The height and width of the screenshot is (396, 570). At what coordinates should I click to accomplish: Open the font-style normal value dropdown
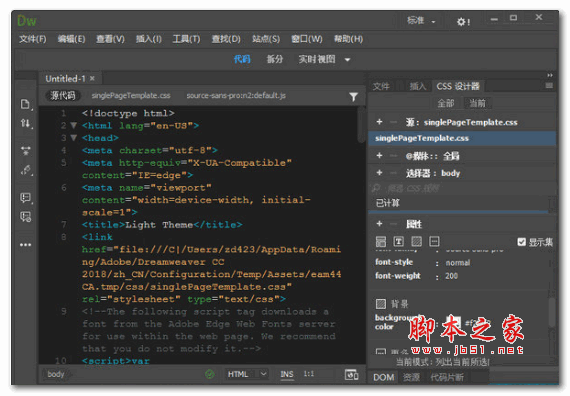[x=458, y=263]
